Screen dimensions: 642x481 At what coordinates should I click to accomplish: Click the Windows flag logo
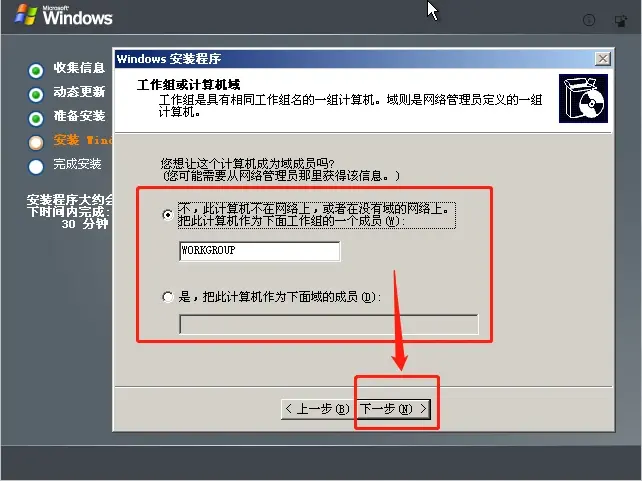[x=25, y=15]
